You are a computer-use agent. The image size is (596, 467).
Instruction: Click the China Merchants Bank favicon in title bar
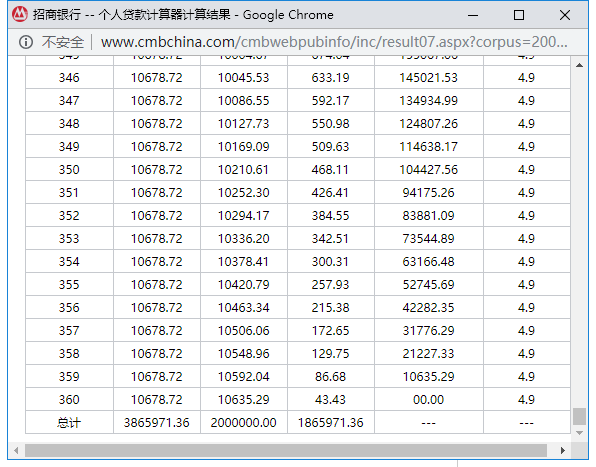pos(20,14)
